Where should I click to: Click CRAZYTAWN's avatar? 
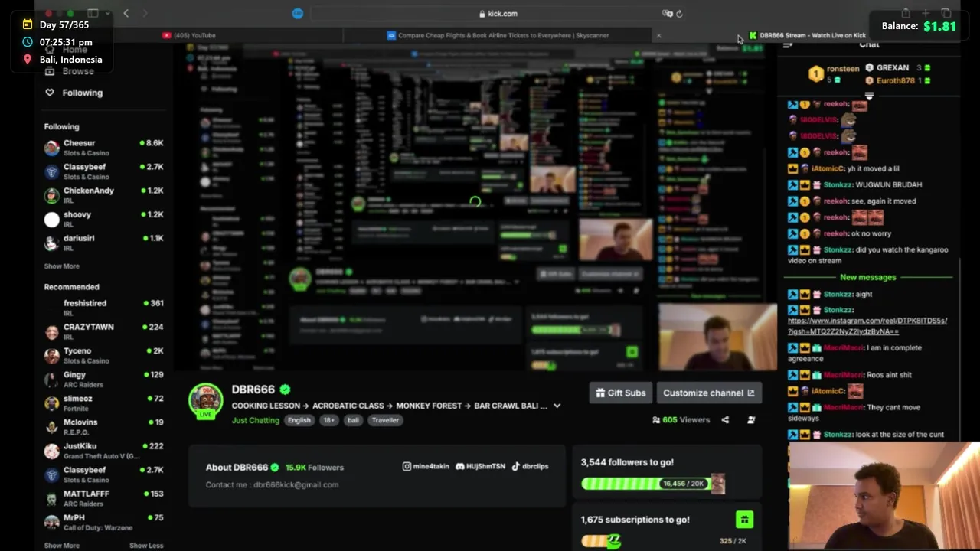51,332
